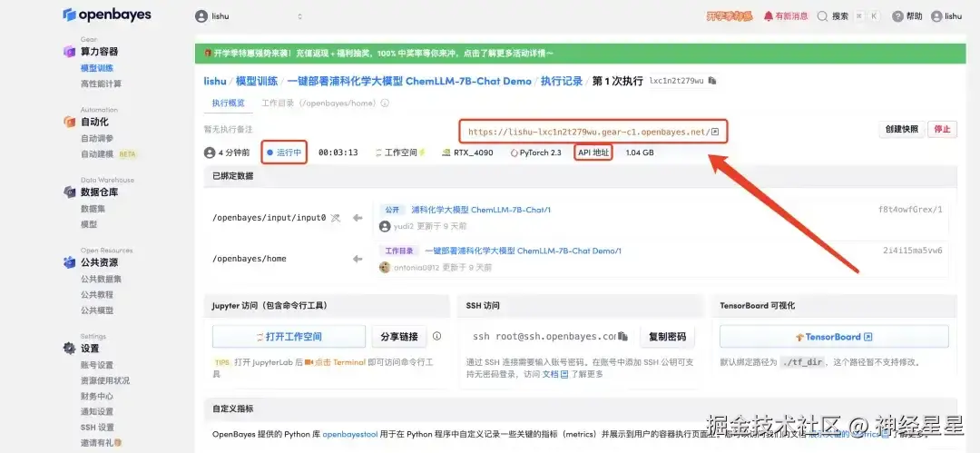The width and height of the screenshot is (980, 453).
Task: Open 浦科化学大模型 ChemLLM-7B-Chat/1 link
Action: point(481,210)
